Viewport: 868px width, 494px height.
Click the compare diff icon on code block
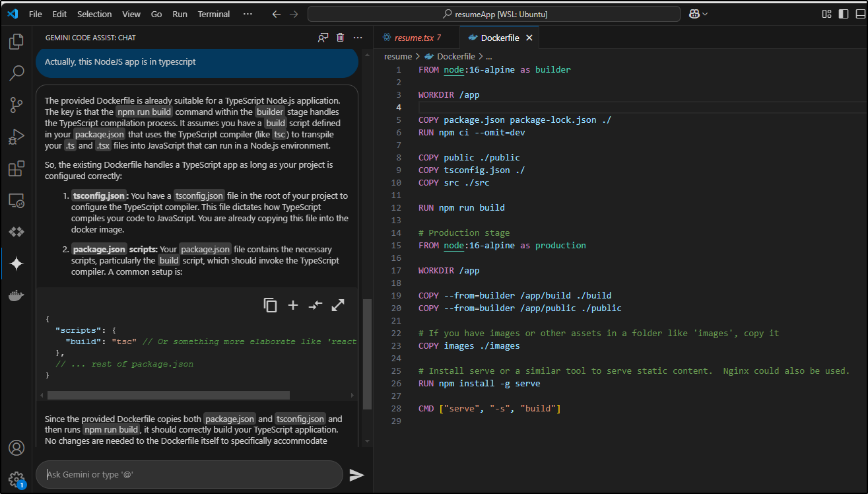[316, 305]
